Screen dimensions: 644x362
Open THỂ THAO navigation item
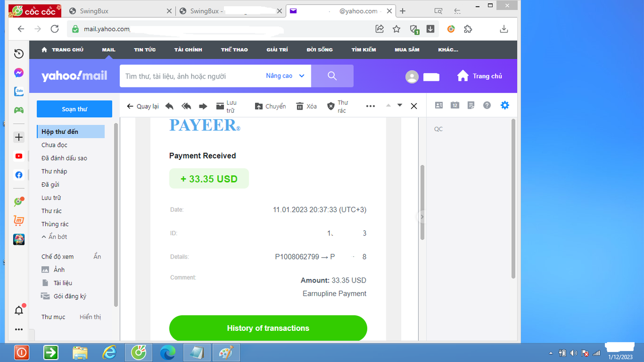pyautogui.click(x=234, y=50)
